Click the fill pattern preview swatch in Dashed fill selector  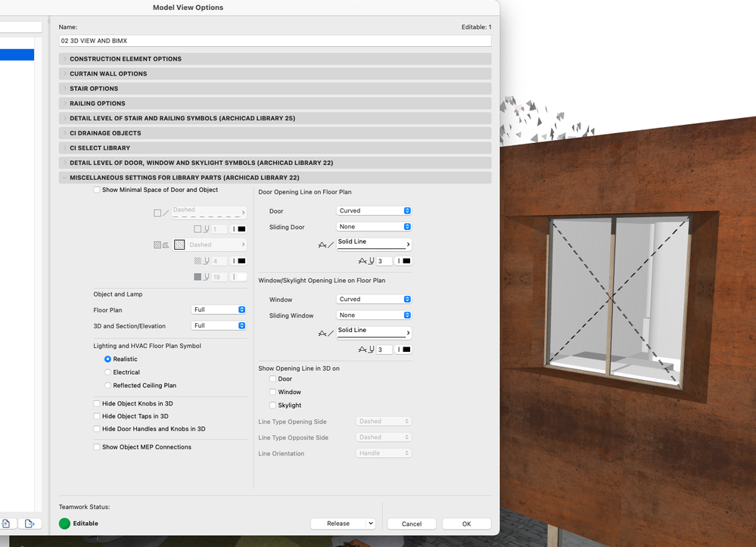(179, 245)
